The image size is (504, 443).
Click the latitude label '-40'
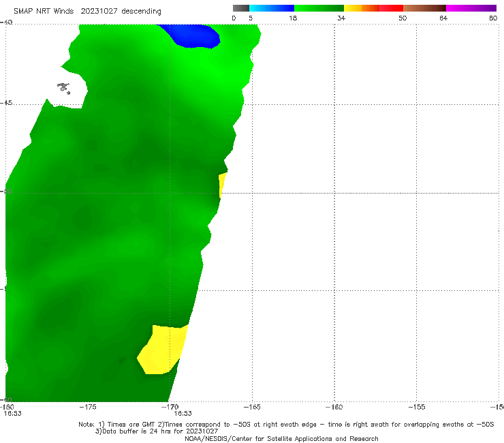coord(6,22)
